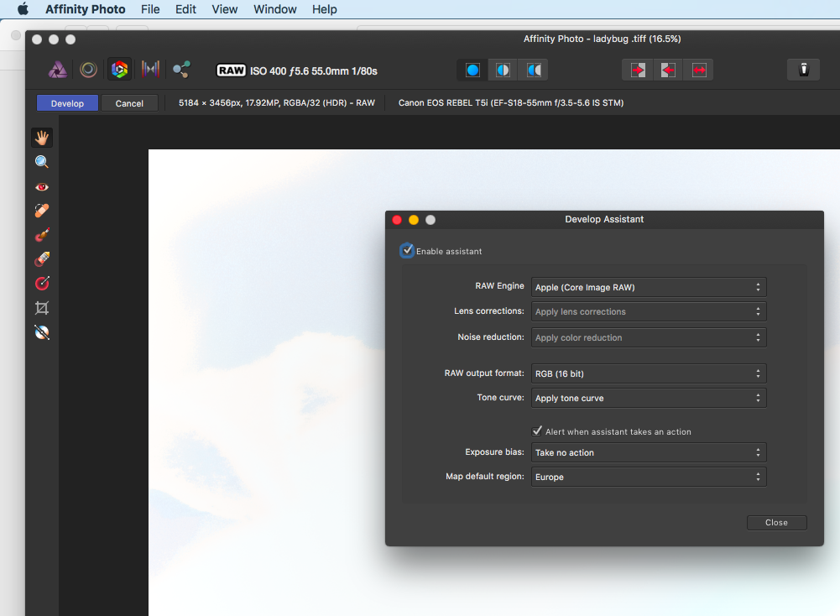Viewport: 840px width, 616px height.
Task: Click the ISO 400 f5.6 exposure text
Action: (313, 70)
